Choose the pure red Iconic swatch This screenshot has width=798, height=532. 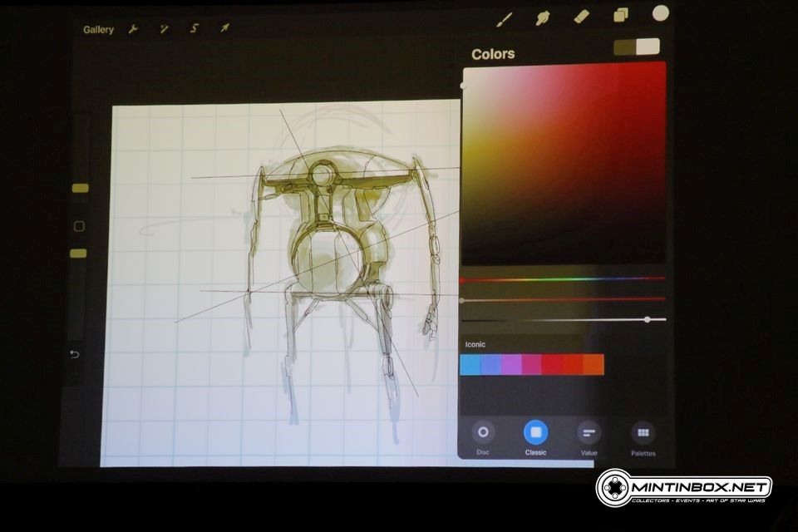pyautogui.click(x=552, y=365)
